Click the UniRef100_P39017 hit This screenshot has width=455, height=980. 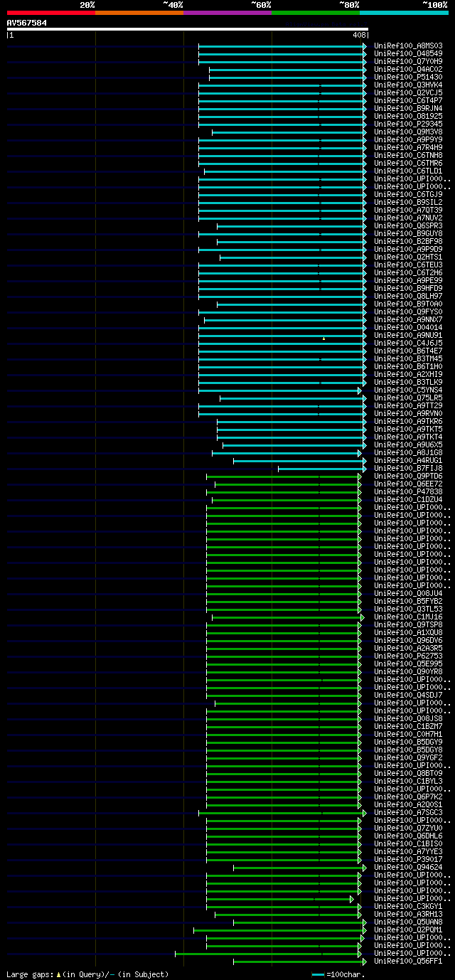coord(408,859)
